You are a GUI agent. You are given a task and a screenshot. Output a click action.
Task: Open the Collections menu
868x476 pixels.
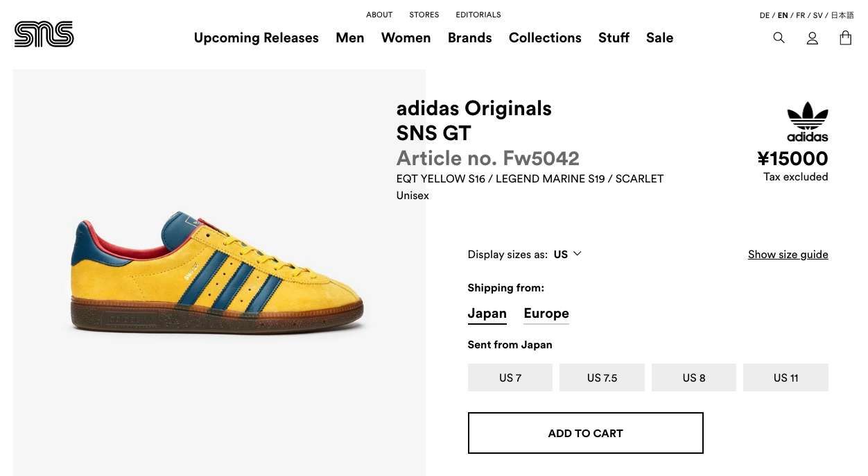point(545,38)
